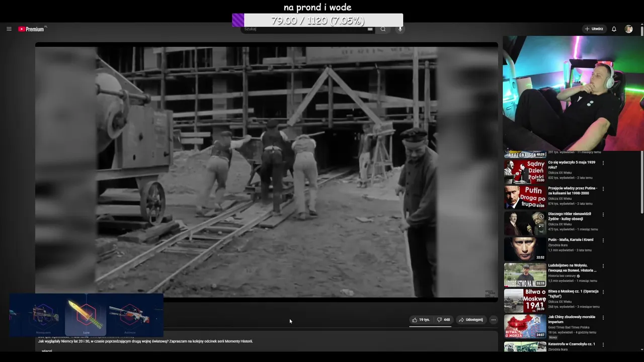Click the 'na prond i wode' donation goal bar
This screenshot has height=362, width=644.
click(317, 20)
